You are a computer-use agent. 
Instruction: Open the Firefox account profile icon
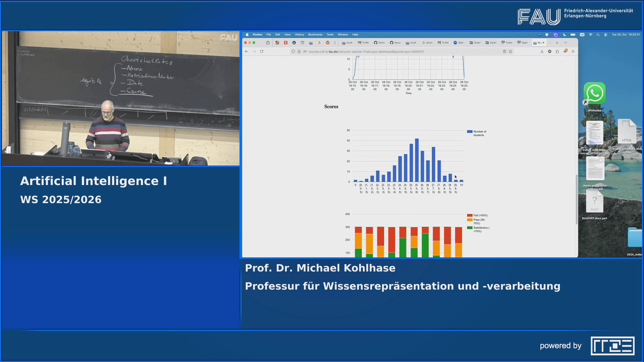[549, 52]
